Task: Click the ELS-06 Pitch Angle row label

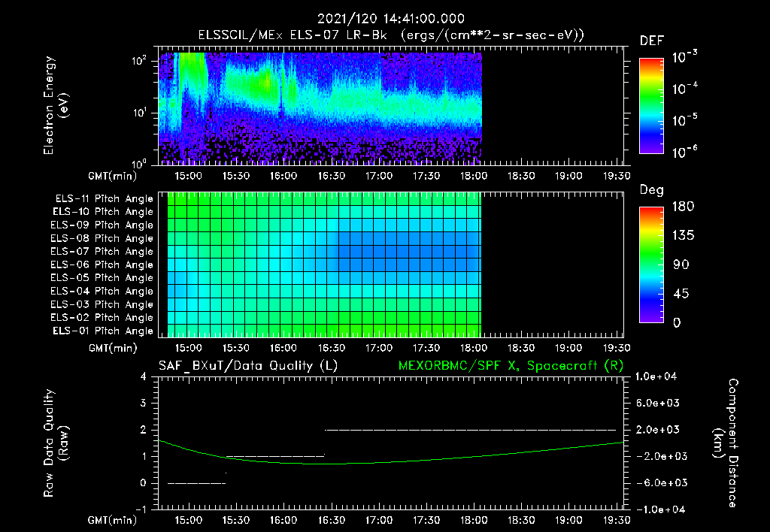Action: coord(102,264)
